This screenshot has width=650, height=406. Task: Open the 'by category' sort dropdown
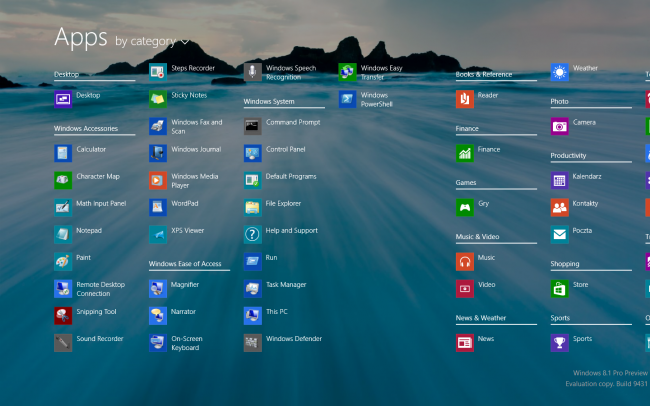pyautogui.click(x=152, y=41)
